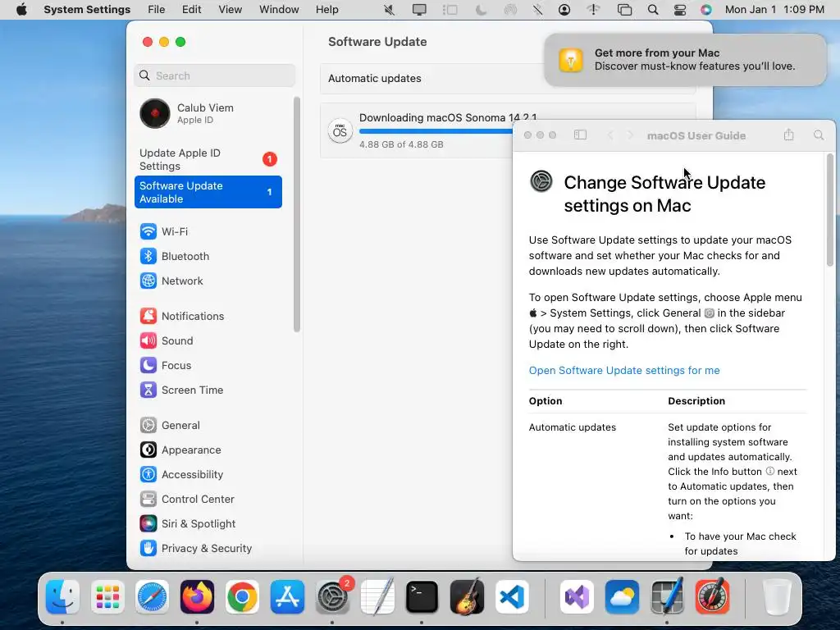The image size is (840, 630).
Task: Open TextEdit from the Dock
Action: [x=377, y=596]
